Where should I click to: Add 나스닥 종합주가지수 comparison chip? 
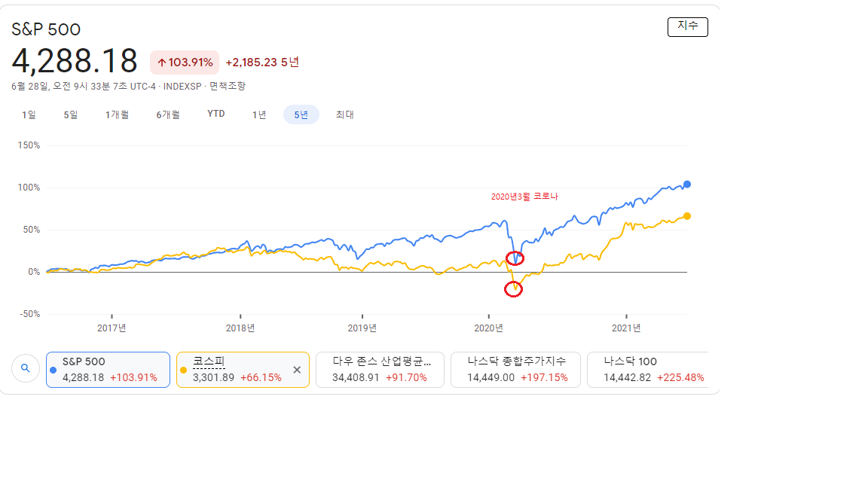coord(515,370)
